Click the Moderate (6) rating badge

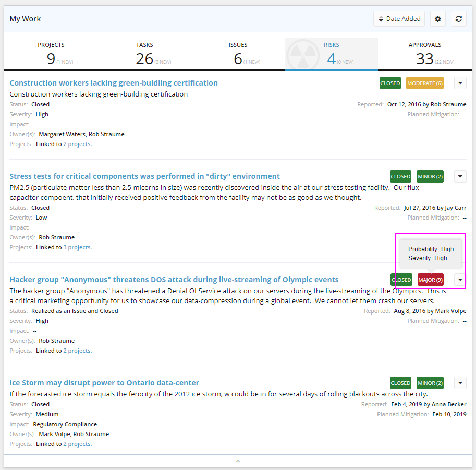click(424, 83)
